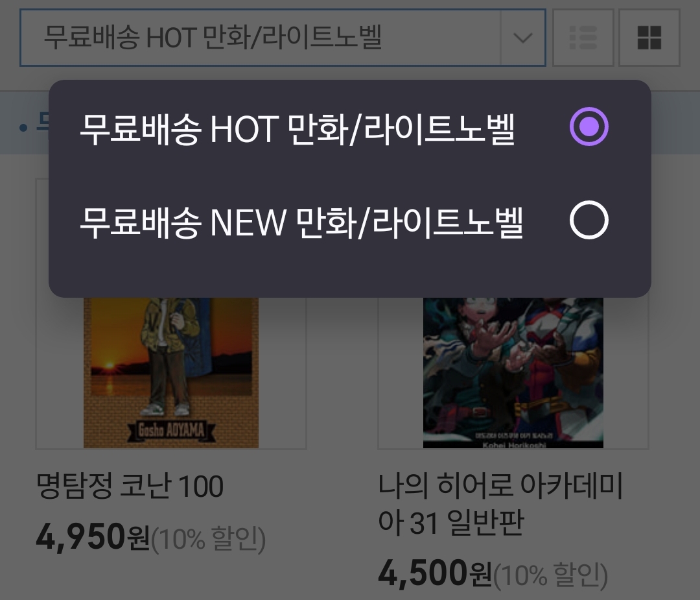This screenshot has height=600, width=700.
Task: Open the category dropdown chevron arrow
Action: [523, 38]
